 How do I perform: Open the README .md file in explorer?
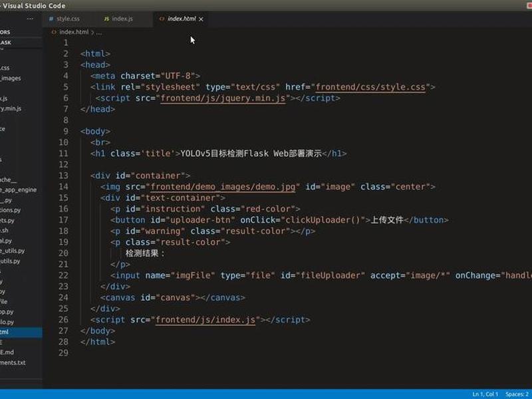click(7, 352)
